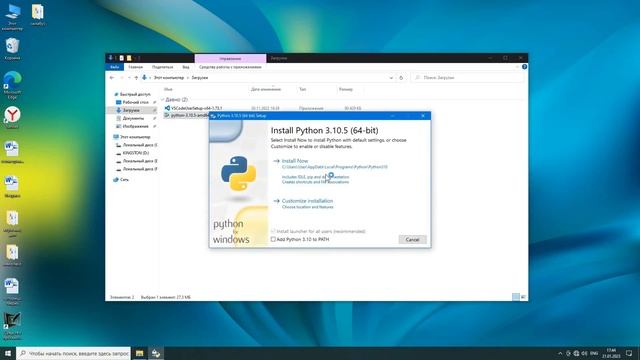Screen dimensions: 640x360
Task: Open KINGSTON (D:) drive in sidebar
Action: [x=135, y=153]
